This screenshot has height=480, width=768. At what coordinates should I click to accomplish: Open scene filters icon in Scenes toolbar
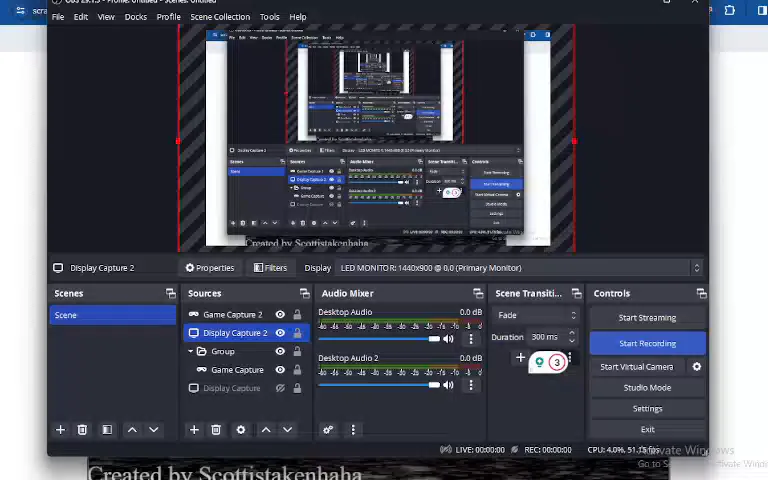(x=107, y=430)
